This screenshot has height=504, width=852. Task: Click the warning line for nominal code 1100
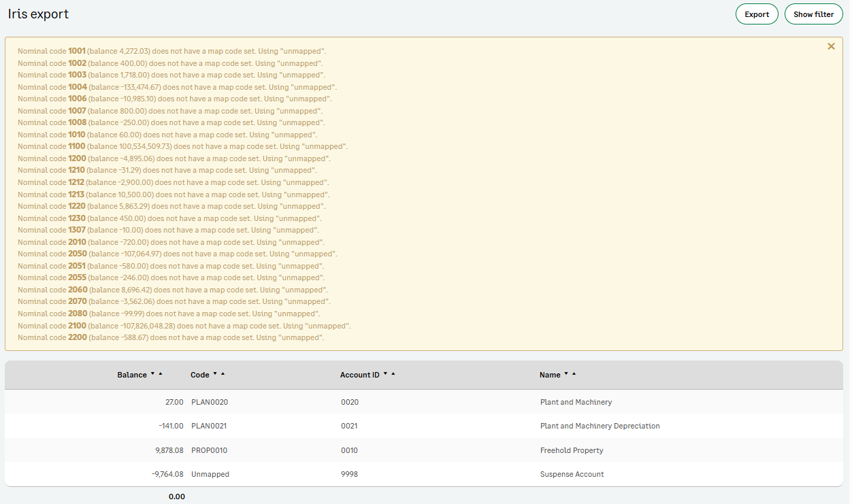point(183,146)
